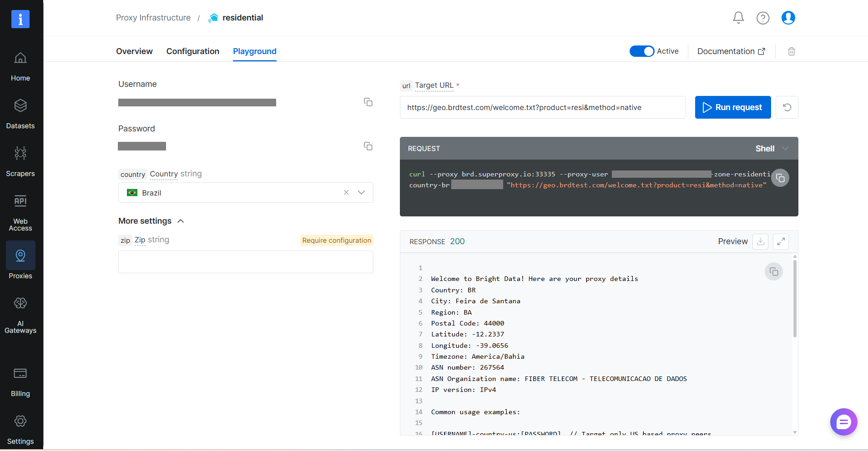The width and height of the screenshot is (868, 451).
Task: Click the 'Postal Code: 44000' line
Action: (x=468, y=323)
